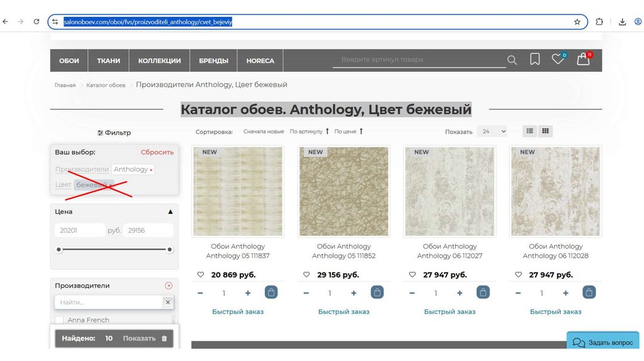Click the browser address bar URL

pyautogui.click(x=148, y=22)
